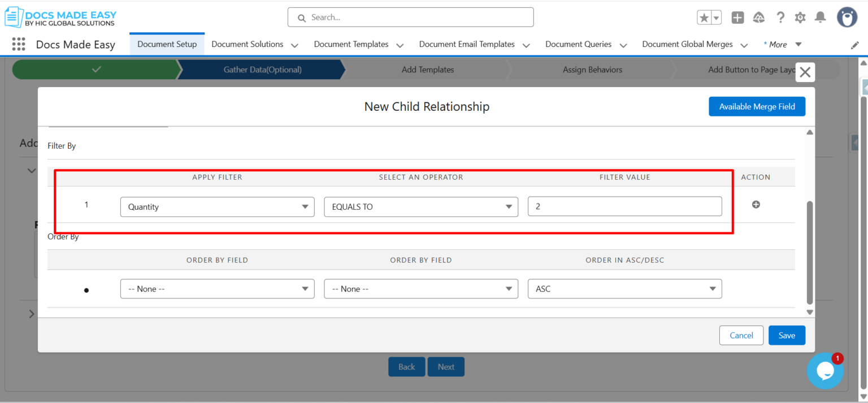Open the App Launcher grid icon

point(19,44)
